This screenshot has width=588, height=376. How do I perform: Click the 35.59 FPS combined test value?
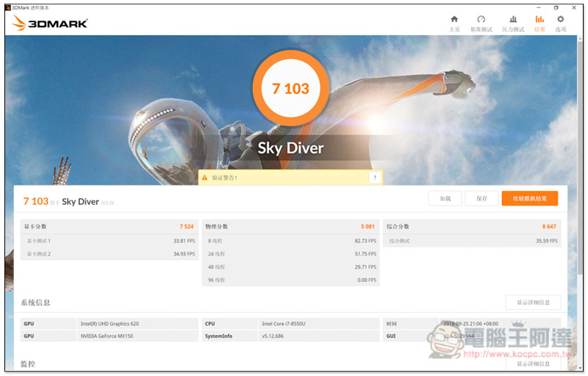(x=546, y=241)
